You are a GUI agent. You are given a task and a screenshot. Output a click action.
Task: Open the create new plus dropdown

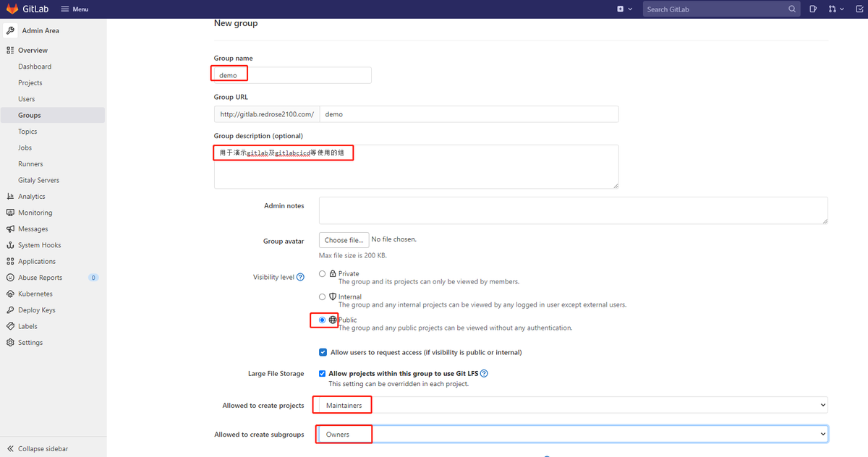[x=624, y=9]
